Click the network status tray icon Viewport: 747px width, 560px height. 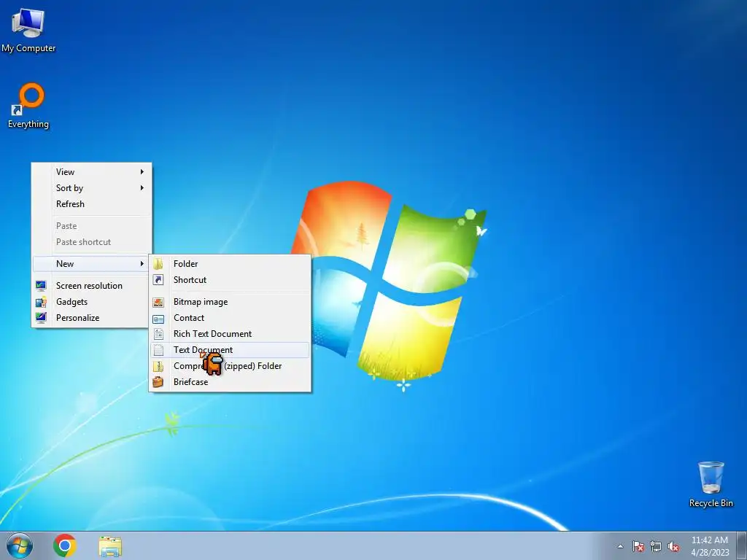point(656,546)
